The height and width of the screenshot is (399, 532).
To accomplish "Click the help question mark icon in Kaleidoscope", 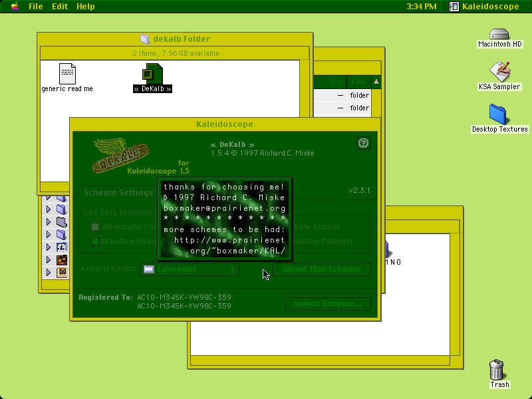I will pyautogui.click(x=363, y=143).
